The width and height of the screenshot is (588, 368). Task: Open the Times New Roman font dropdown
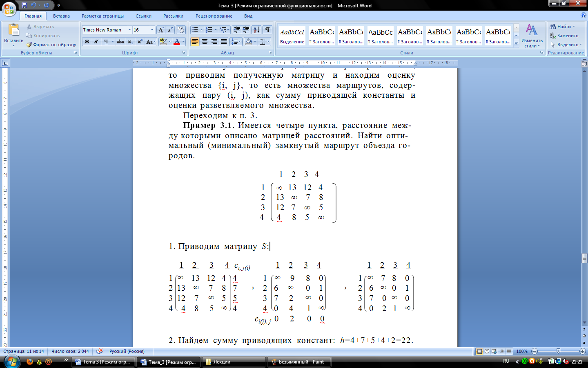click(x=129, y=30)
